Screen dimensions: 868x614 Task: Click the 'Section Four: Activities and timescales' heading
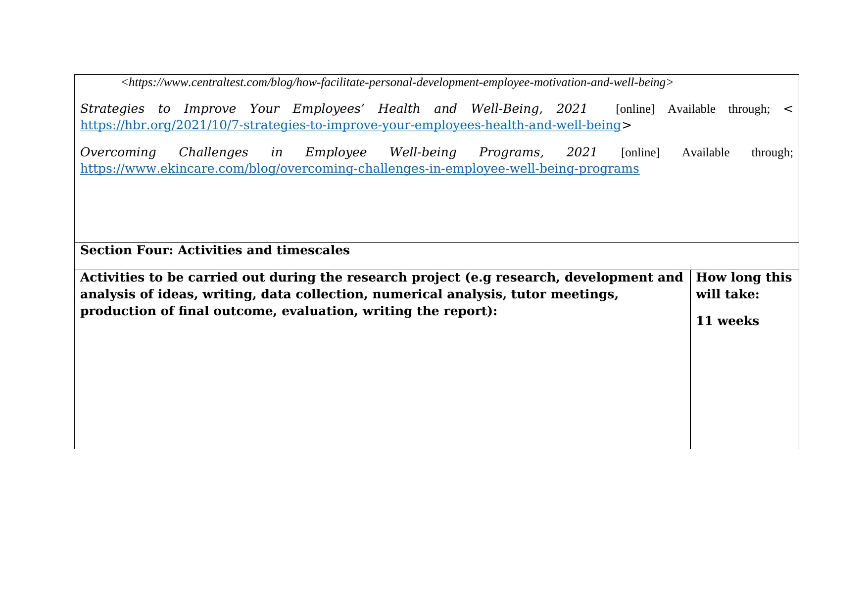[x=215, y=250]
